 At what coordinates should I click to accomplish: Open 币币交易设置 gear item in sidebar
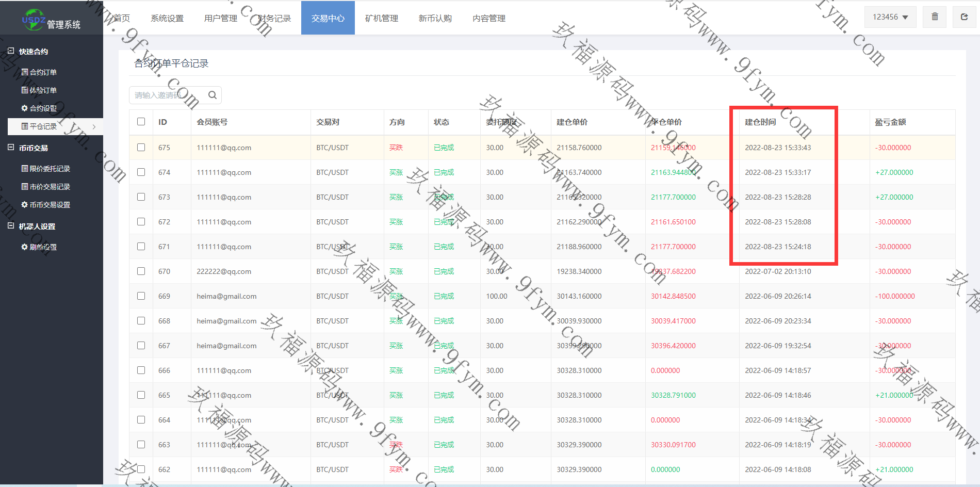(45, 205)
